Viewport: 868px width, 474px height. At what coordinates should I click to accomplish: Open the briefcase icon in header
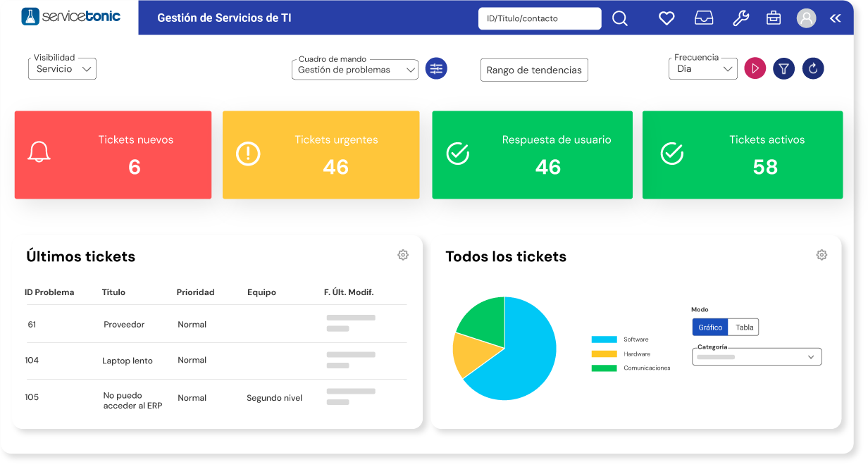tap(774, 18)
